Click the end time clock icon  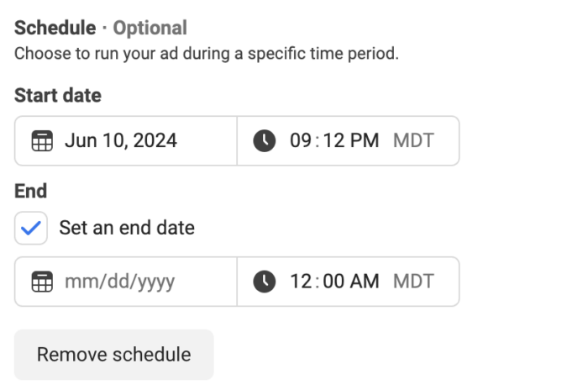tap(265, 282)
